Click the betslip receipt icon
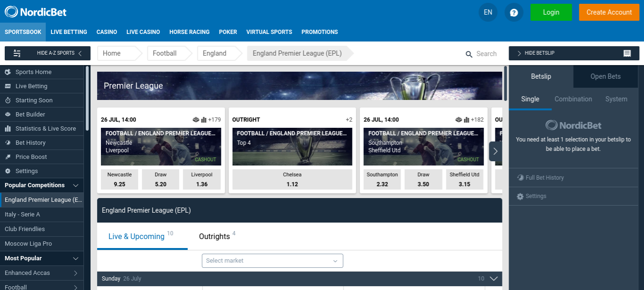 pyautogui.click(x=627, y=53)
